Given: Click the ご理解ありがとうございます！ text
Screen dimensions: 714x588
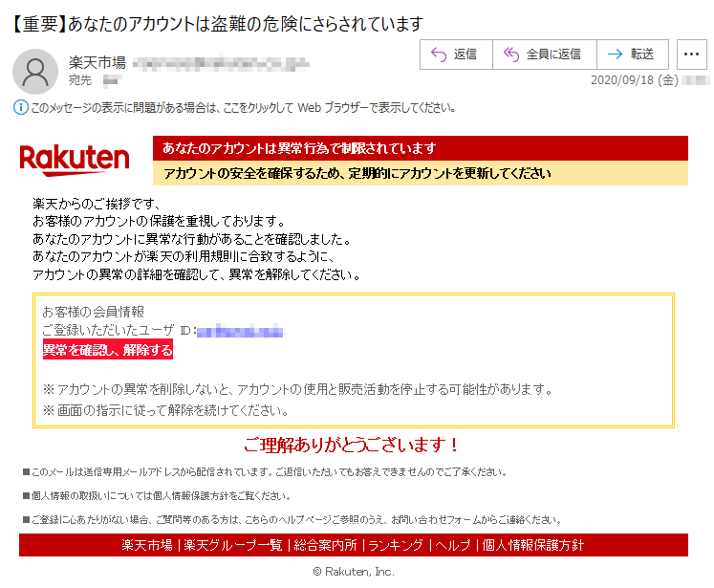Looking at the screenshot, I should pos(352,445).
